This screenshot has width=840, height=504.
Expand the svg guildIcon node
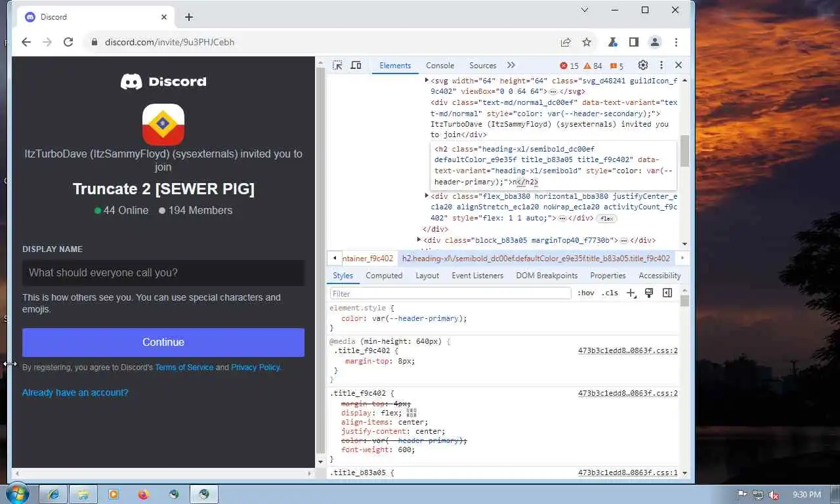[x=427, y=80]
